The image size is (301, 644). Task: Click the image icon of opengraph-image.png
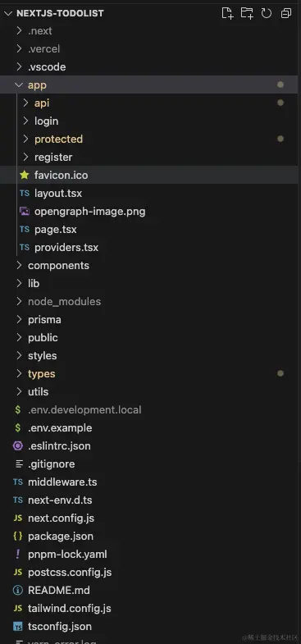(x=25, y=211)
